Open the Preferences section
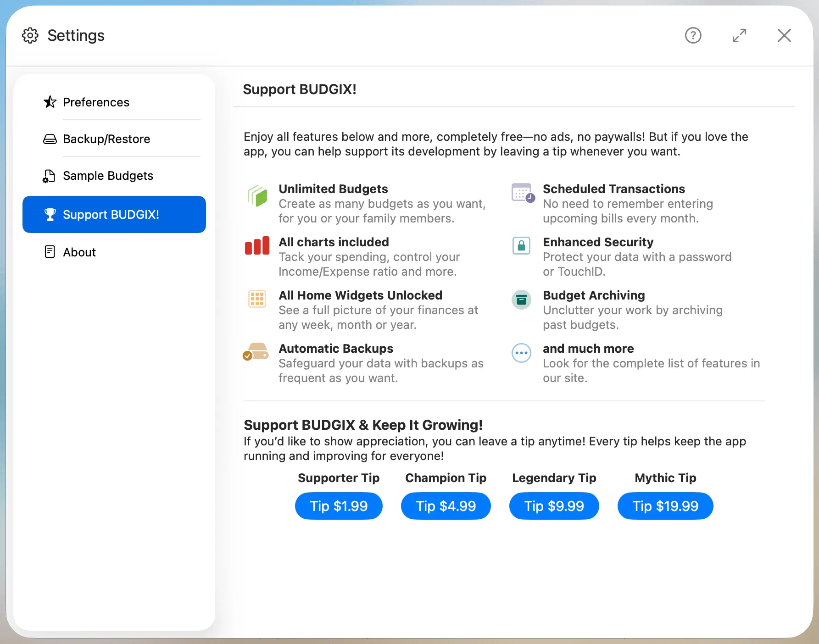Viewport: 819px width, 644px height. point(114,102)
